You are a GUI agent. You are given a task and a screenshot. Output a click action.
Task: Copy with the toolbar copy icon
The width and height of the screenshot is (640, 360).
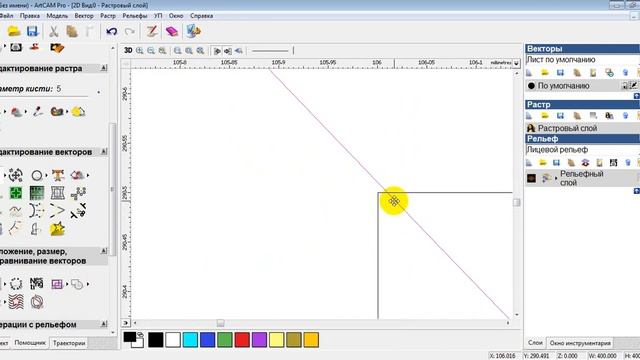pos(72,31)
